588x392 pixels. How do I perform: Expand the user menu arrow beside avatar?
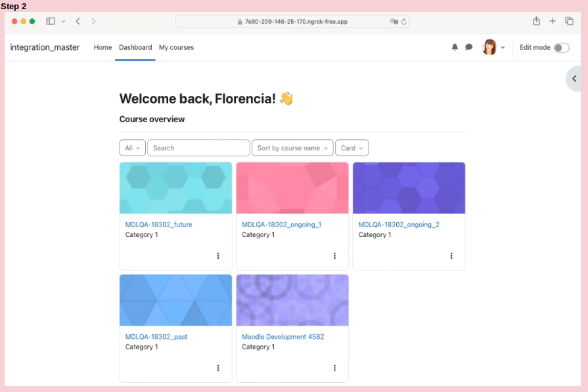click(503, 47)
